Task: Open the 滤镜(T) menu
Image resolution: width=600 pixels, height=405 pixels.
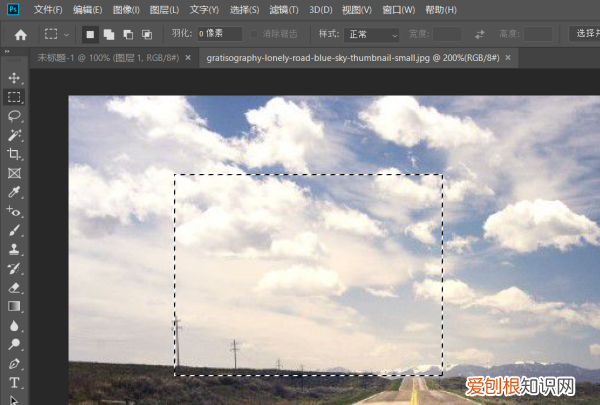Action: pos(284,9)
